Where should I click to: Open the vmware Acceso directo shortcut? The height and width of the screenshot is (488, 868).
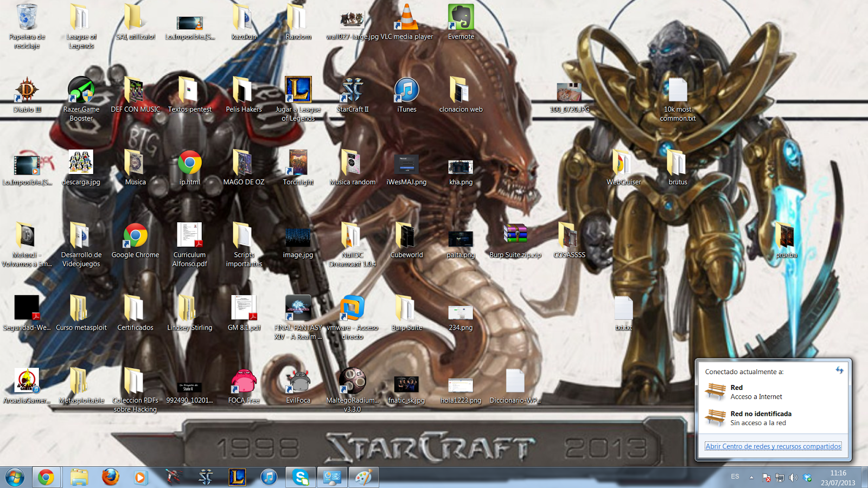[353, 317]
